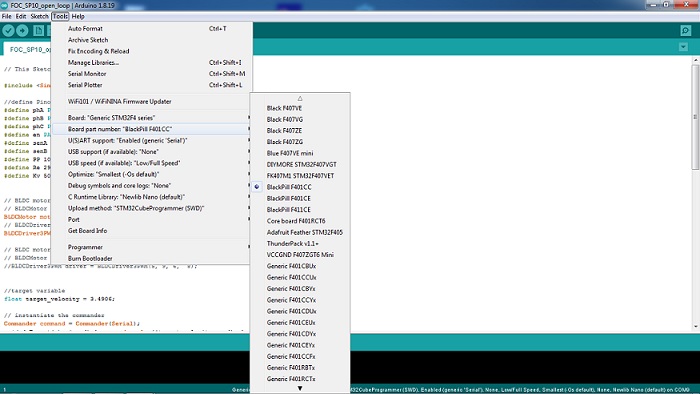Click the Upload arrow icon
Image resolution: width=700 pixels, height=394 pixels.
pos(22,30)
